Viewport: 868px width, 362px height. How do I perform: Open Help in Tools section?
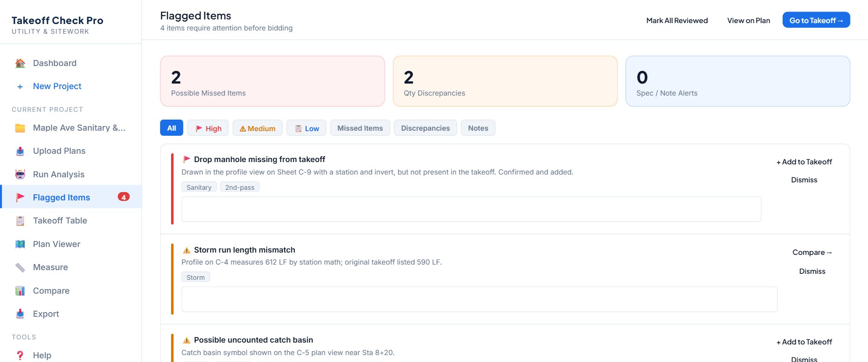(x=71, y=356)
